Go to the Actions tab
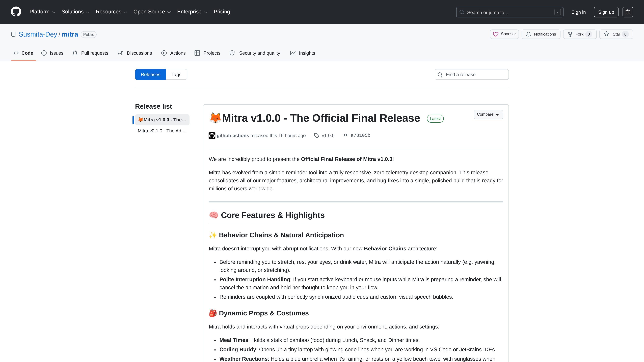This screenshot has width=644, height=362. coord(174,53)
